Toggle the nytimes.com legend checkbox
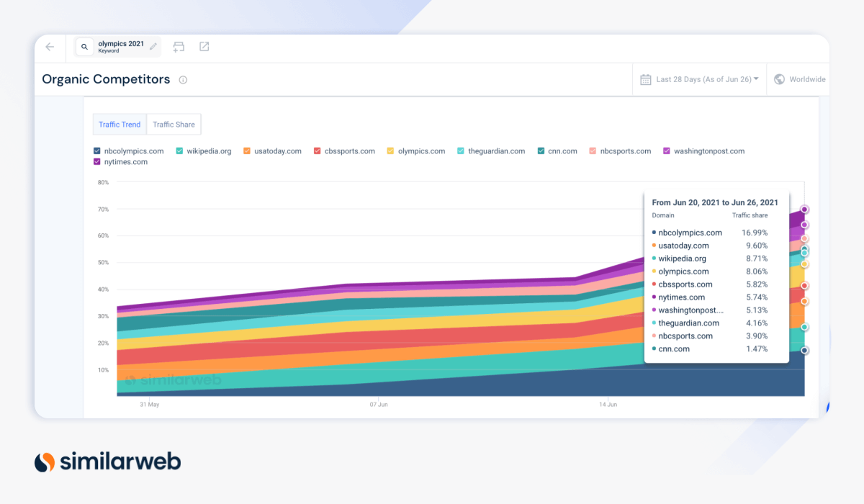This screenshot has width=864, height=504. [97, 162]
